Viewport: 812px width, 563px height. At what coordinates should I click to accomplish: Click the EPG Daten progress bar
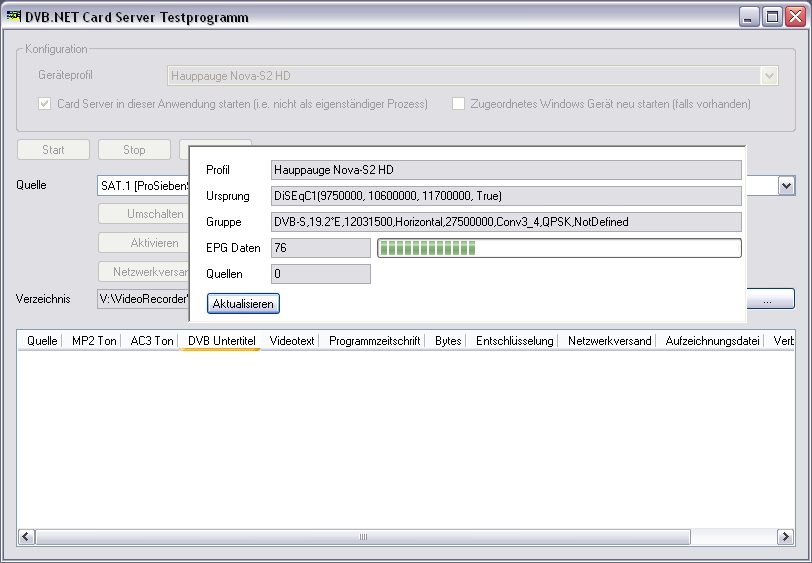[x=558, y=248]
